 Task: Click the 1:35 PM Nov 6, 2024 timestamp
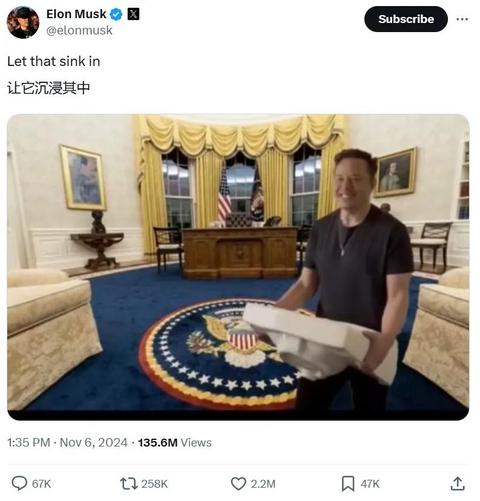[67, 443]
